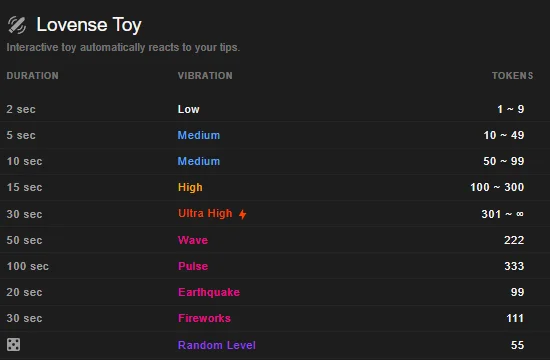This screenshot has height=360, width=550.
Task: Click the 55 tokens value for Random Level
Action: [x=518, y=345]
